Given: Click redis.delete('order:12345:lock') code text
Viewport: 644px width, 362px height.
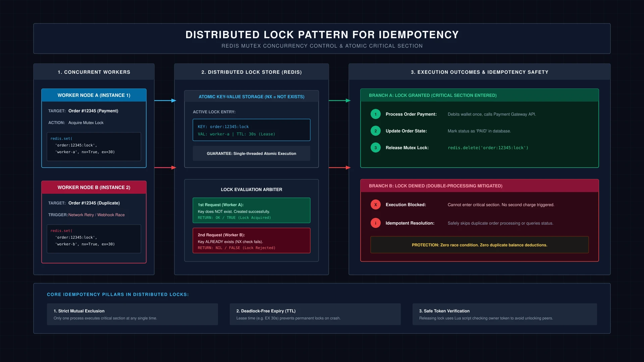Looking at the screenshot, I should click(488, 148).
